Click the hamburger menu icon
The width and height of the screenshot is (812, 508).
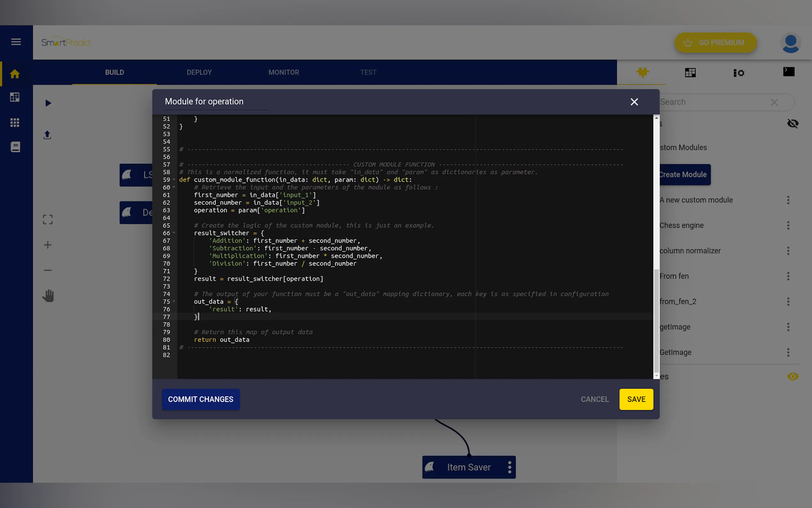point(16,42)
